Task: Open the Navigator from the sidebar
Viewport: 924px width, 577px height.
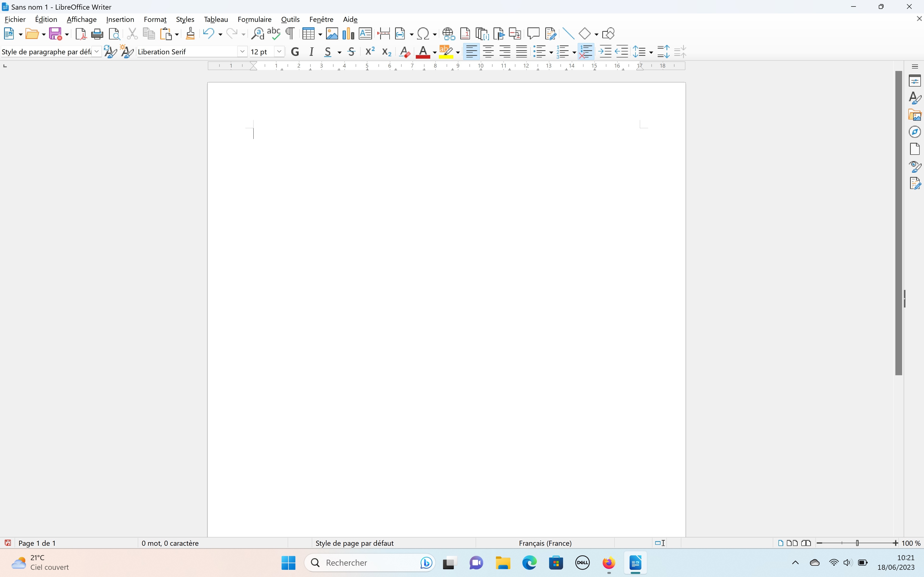Action: 915,132
